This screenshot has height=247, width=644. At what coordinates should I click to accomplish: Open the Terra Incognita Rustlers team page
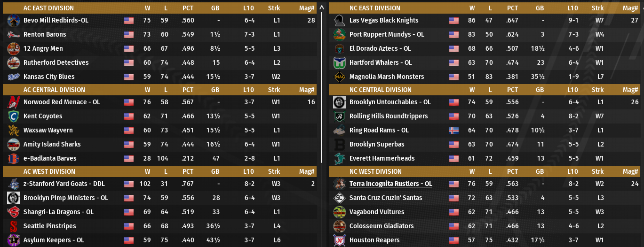tap(390, 184)
